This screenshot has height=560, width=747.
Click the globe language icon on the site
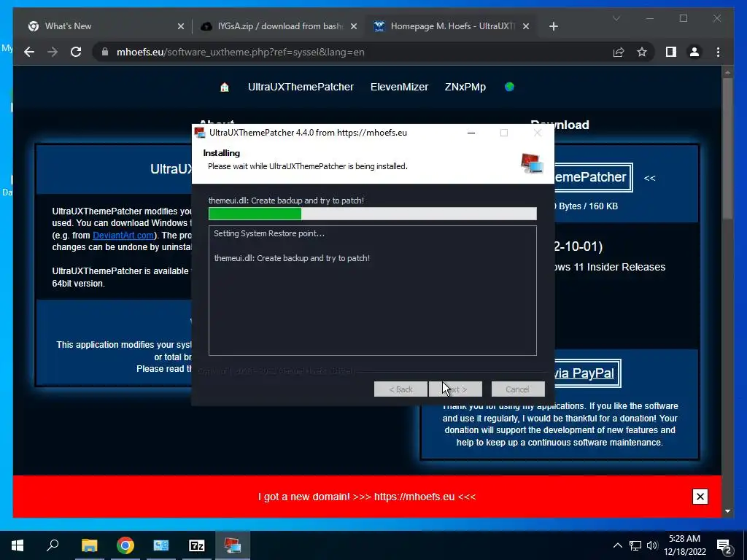pos(509,87)
